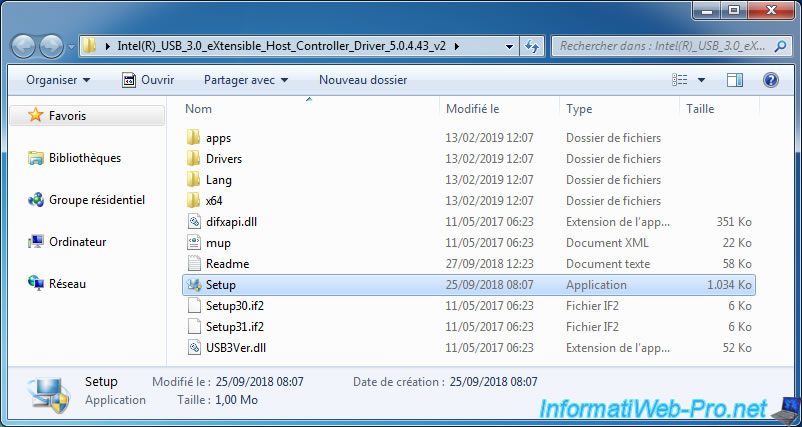The height and width of the screenshot is (427, 802).
Task: Select the difxapi.dll file icon
Action: coord(194,222)
